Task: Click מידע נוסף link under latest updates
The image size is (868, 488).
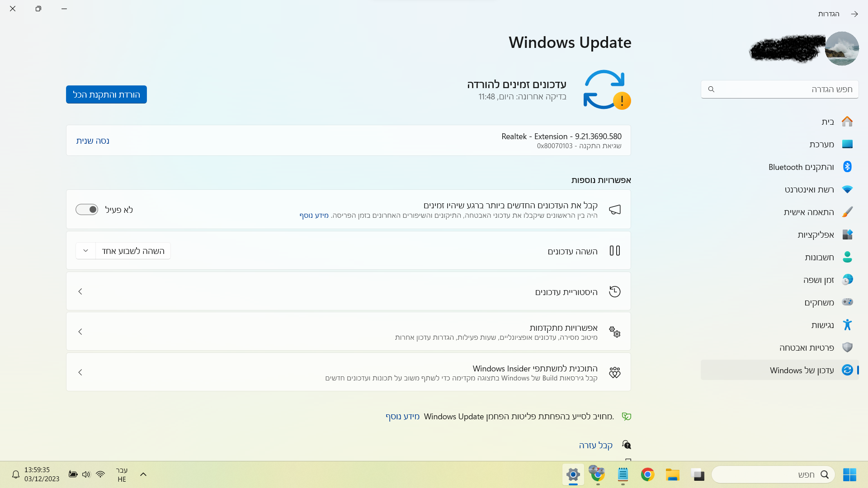Action: click(x=314, y=216)
